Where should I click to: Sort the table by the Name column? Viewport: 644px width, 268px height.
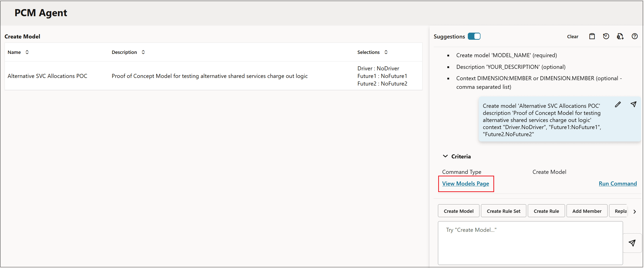click(x=27, y=52)
